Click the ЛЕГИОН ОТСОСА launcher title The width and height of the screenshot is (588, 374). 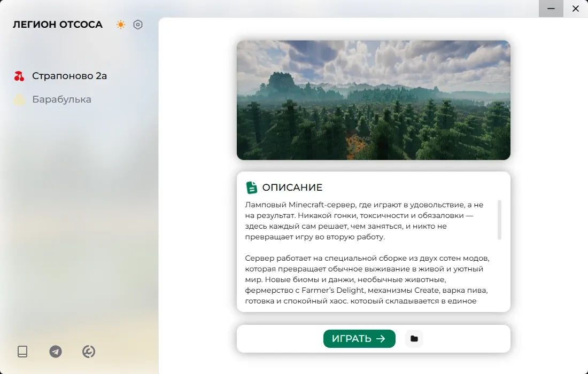[x=58, y=25]
